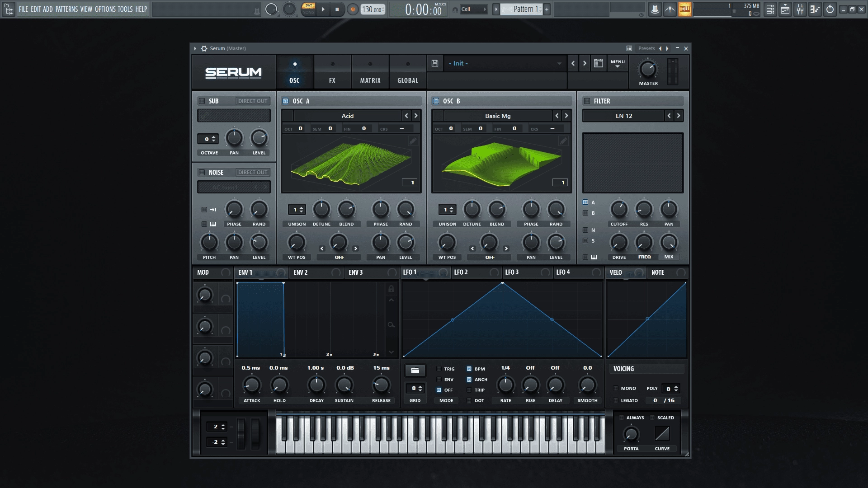Open the PATTERNS menu
This screenshot has width=868, height=488.
tap(66, 9)
